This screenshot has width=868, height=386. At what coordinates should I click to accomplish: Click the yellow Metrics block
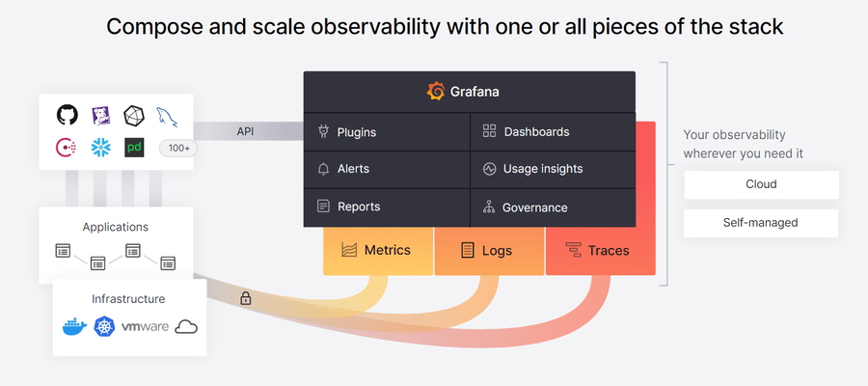point(377,250)
